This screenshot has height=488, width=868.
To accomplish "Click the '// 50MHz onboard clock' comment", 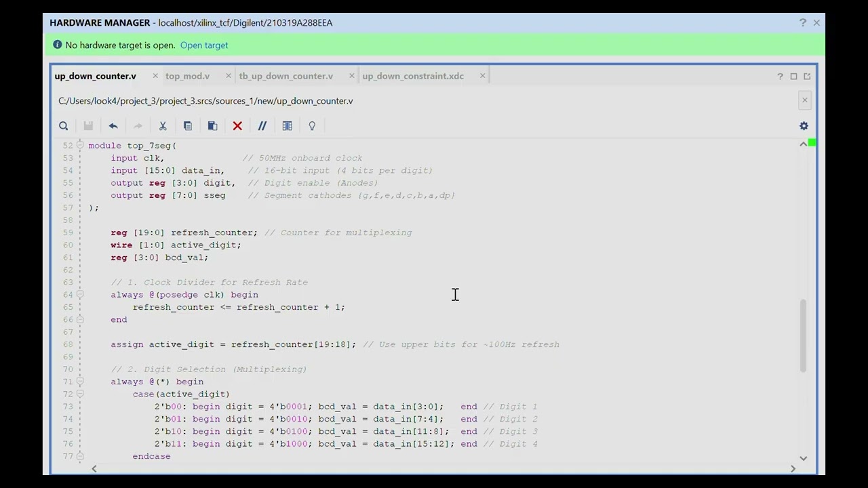I will [x=302, y=158].
